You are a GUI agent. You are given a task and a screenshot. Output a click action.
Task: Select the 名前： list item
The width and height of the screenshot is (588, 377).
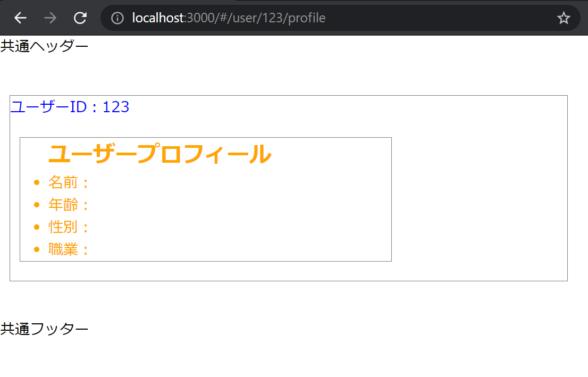69,182
